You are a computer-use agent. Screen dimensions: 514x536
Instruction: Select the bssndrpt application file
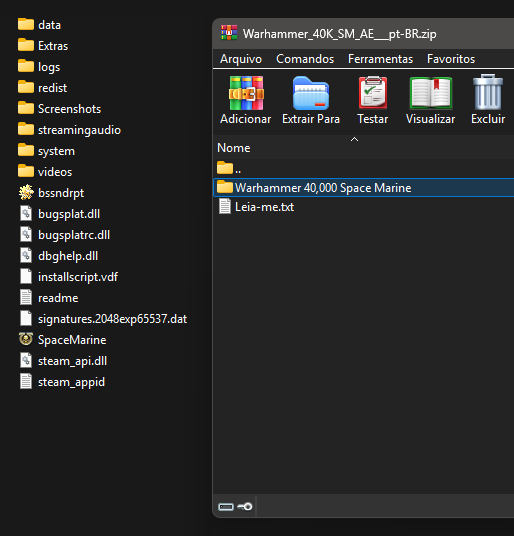click(51, 193)
